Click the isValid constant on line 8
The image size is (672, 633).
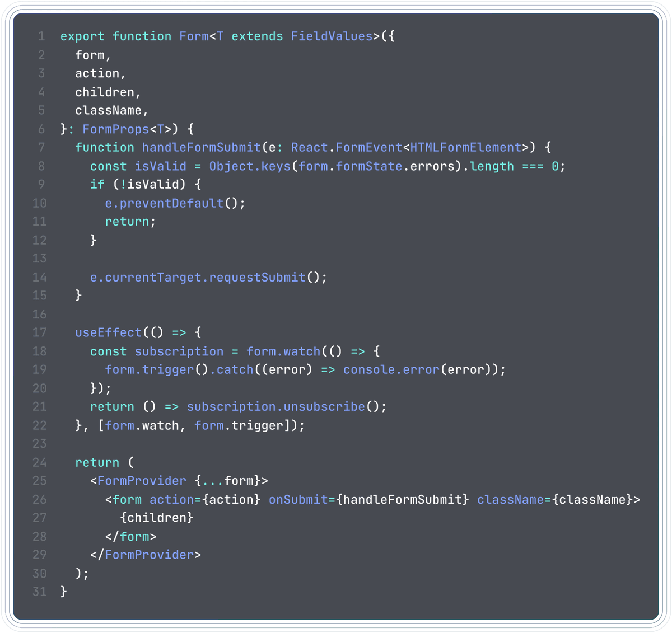160,166
